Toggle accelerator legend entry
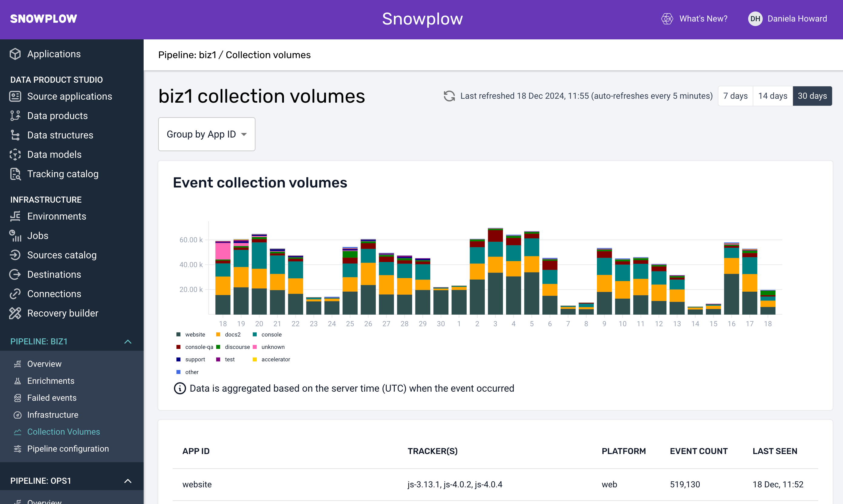 pos(271,359)
